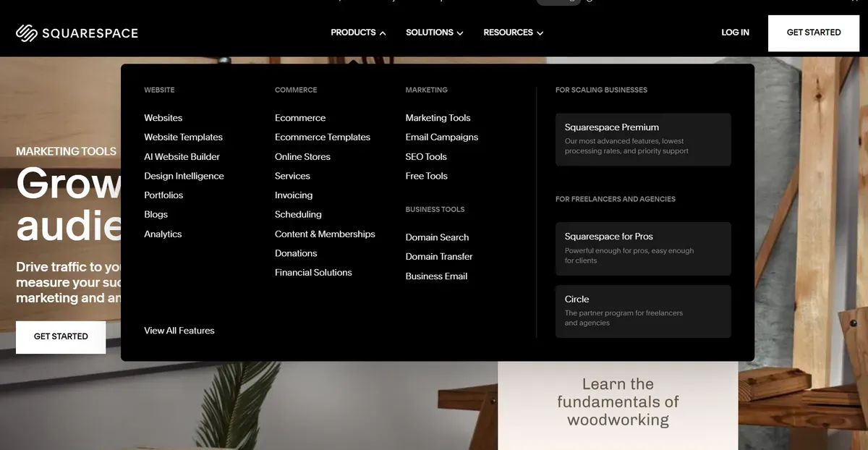Viewport: 868px width, 450px height.
Task: Go to Portfolios
Action: [163, 195]
